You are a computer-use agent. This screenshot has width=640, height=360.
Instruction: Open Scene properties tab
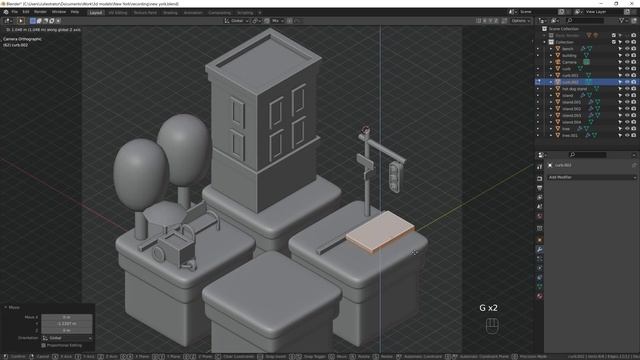click(x=540, y=207)
